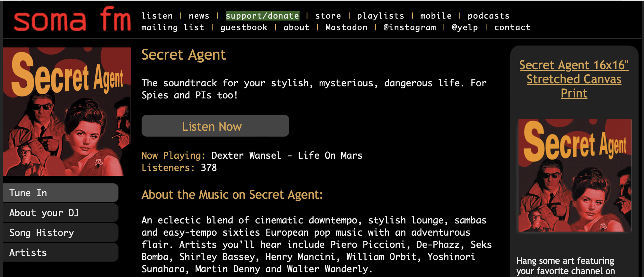Open the Secret Agent canvas print link
This screenshot has height=277, width=644.
[x=574, y=79]
